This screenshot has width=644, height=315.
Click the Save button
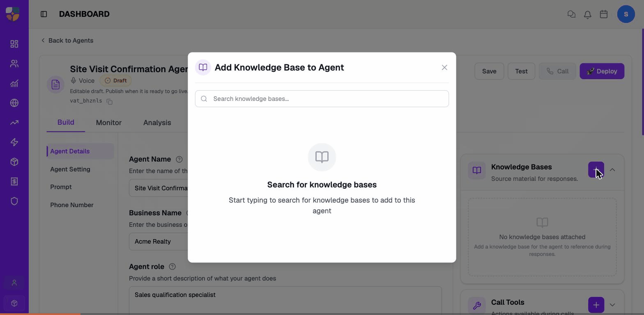tap(489, 71)
